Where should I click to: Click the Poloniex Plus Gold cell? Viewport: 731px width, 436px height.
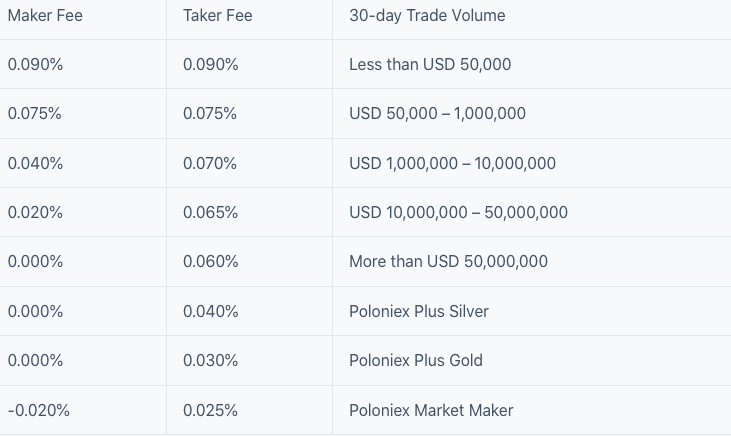(415, 360)
